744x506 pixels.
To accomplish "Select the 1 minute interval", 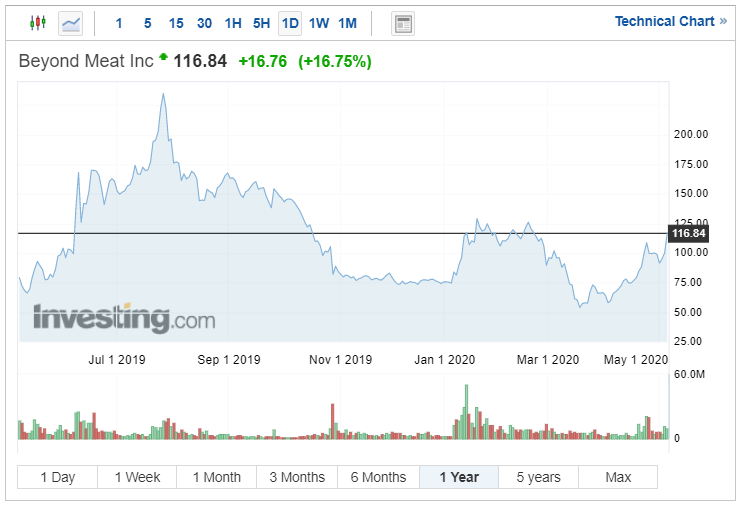I will 119,23.
